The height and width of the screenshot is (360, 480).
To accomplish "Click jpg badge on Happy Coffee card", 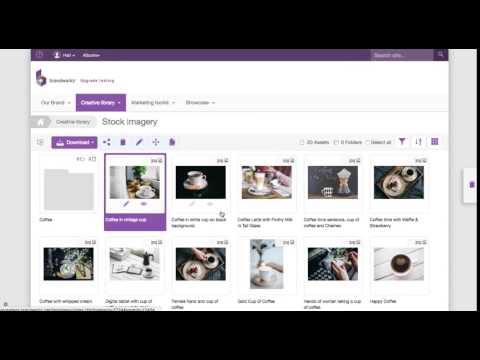I will (x=421, y=242).
